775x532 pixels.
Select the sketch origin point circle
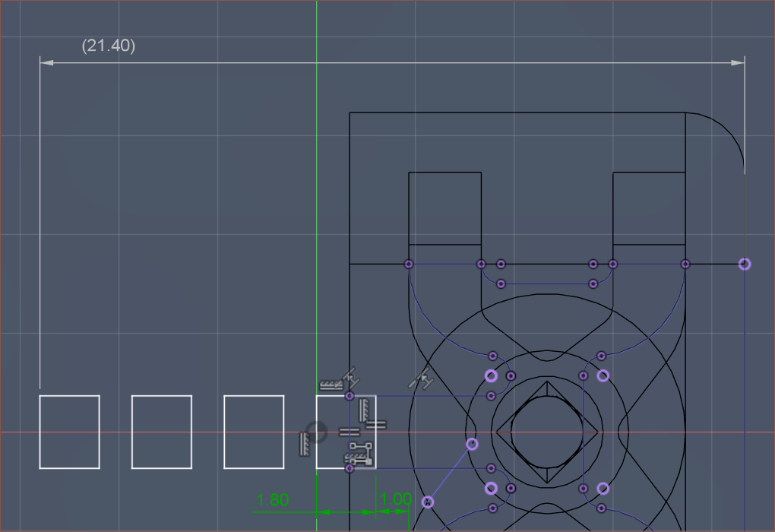click(x=317, y=432)
